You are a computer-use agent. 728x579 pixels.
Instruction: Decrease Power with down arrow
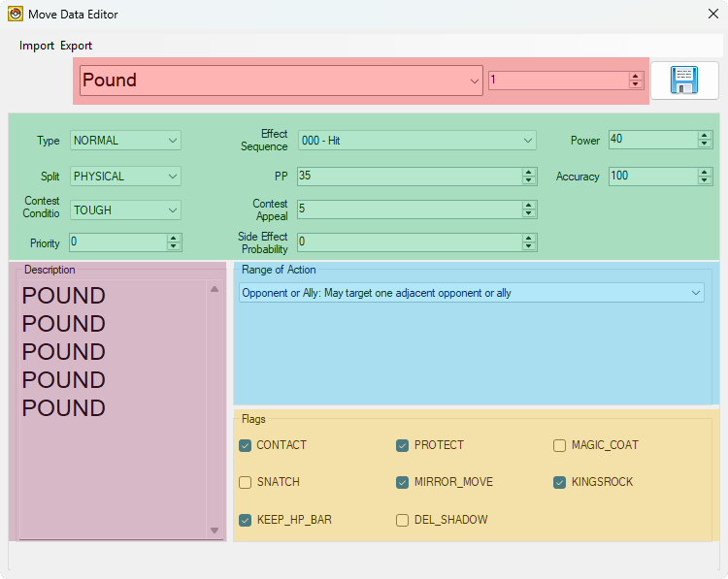[705, 143]
